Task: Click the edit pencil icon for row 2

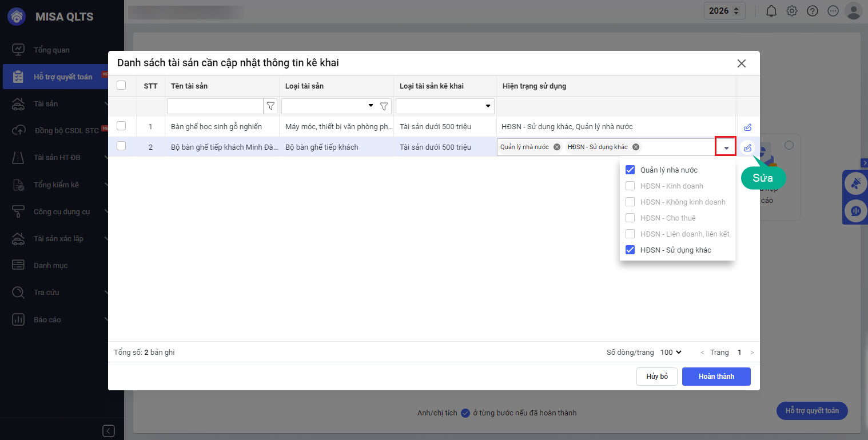Action: pyautogui.click(x=747, y=148)
